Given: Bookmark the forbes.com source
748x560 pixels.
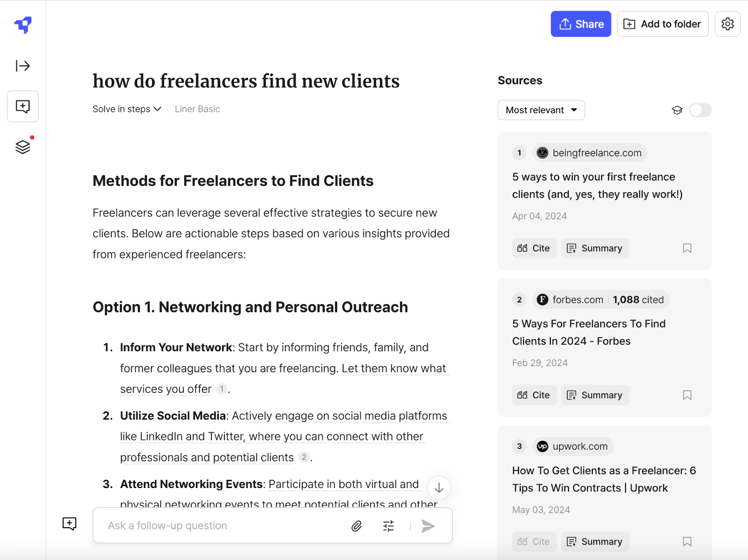Looking at the screenshot, I should (687, 395).
